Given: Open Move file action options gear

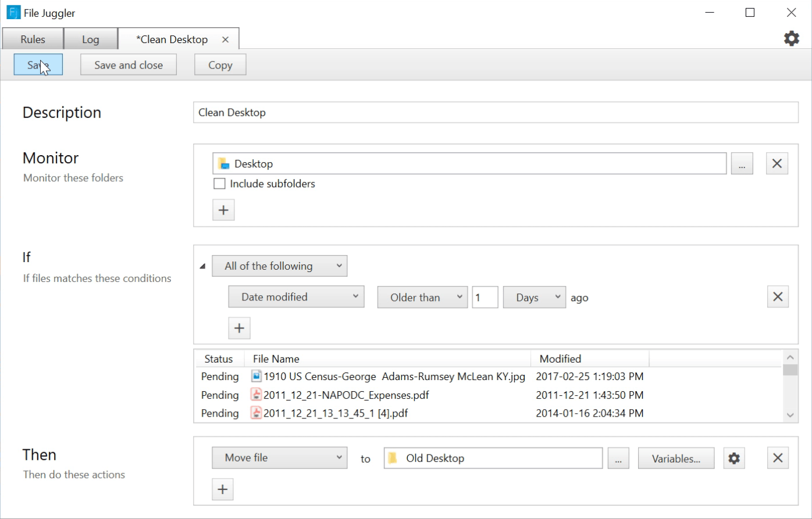Looking at the screenshot, I should click(734, 458).
